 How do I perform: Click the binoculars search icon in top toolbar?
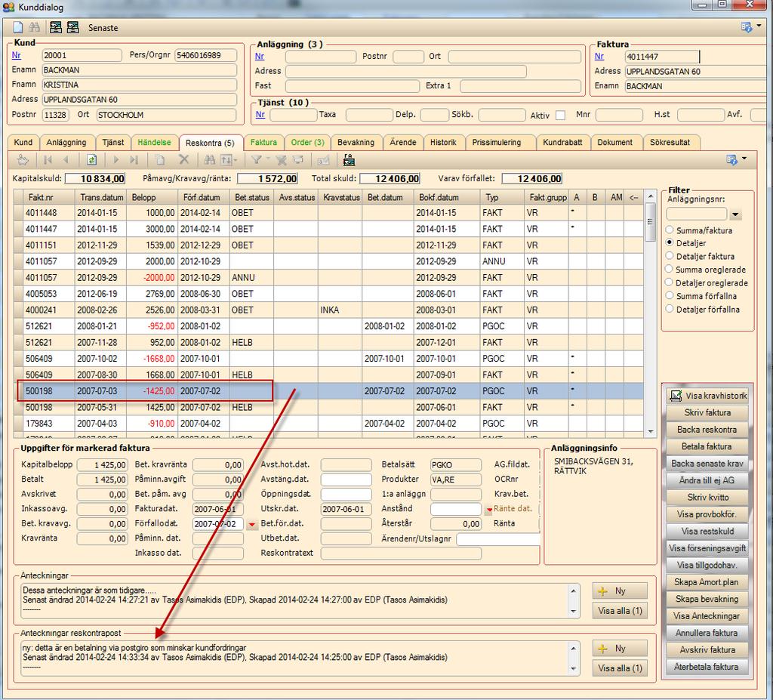34,27
